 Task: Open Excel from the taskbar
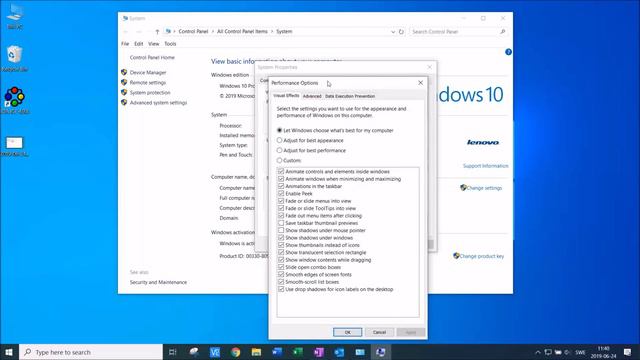click(298, 352)
